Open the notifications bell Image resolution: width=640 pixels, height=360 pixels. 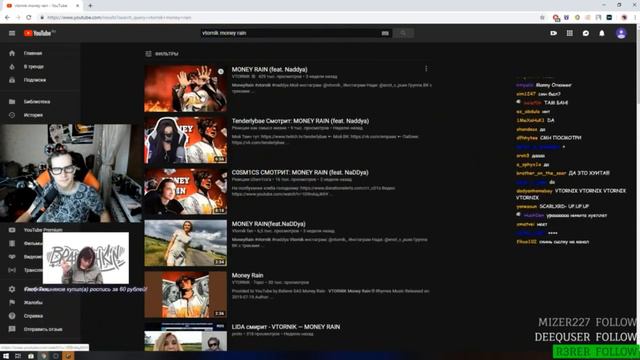coord(602,33)
